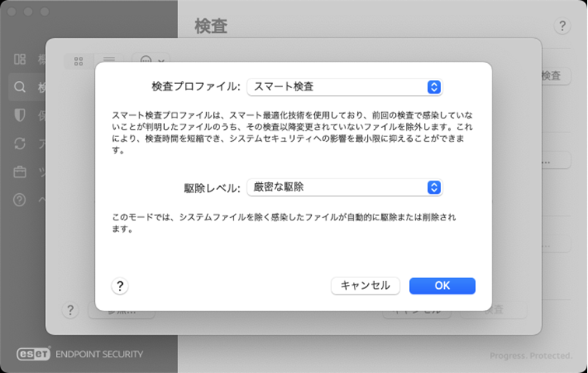This screenshot has width=588, height=373.
Task: Open the shield protection sidebar icon
Action: tap(19, 115)
